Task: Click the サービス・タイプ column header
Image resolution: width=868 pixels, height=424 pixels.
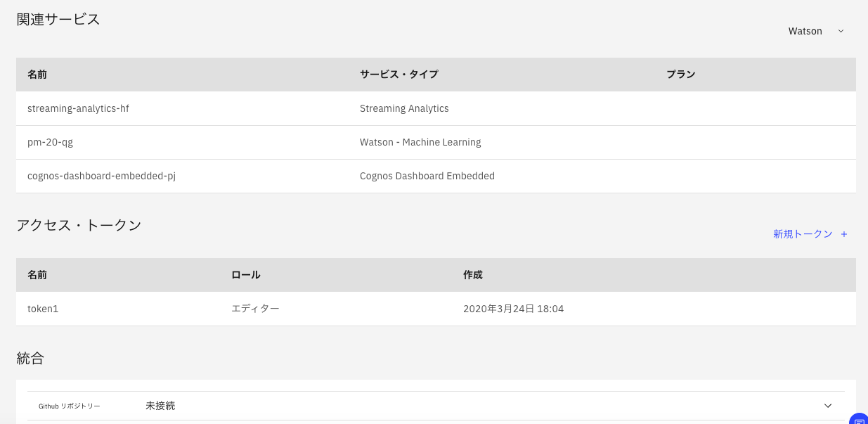Action: point(399,74)
